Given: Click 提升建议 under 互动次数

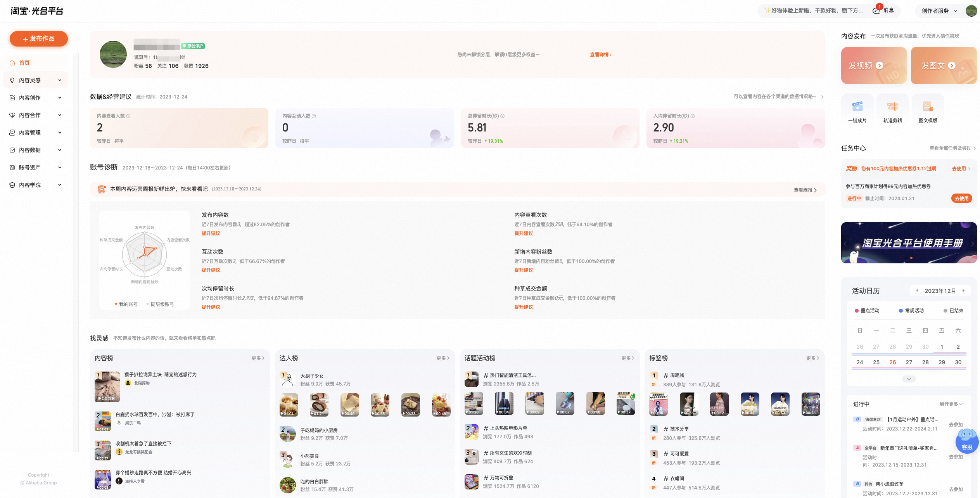Looking at the screenshot, I should 211,270.
